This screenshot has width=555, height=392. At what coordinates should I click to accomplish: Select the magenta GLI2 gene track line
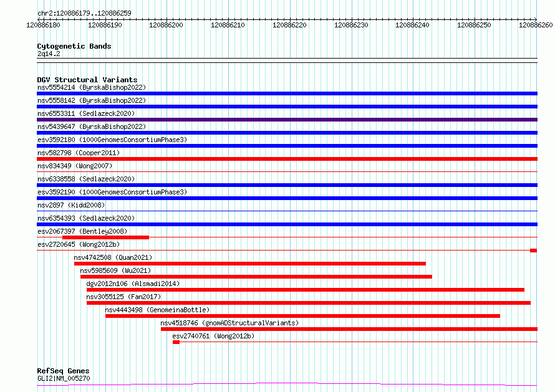tap(287, 385)
